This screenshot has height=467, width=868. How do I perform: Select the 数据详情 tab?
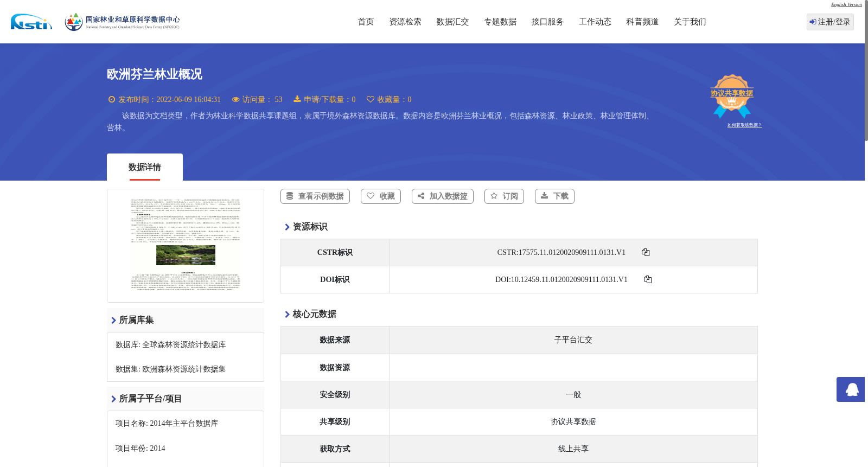pos(145,167)
